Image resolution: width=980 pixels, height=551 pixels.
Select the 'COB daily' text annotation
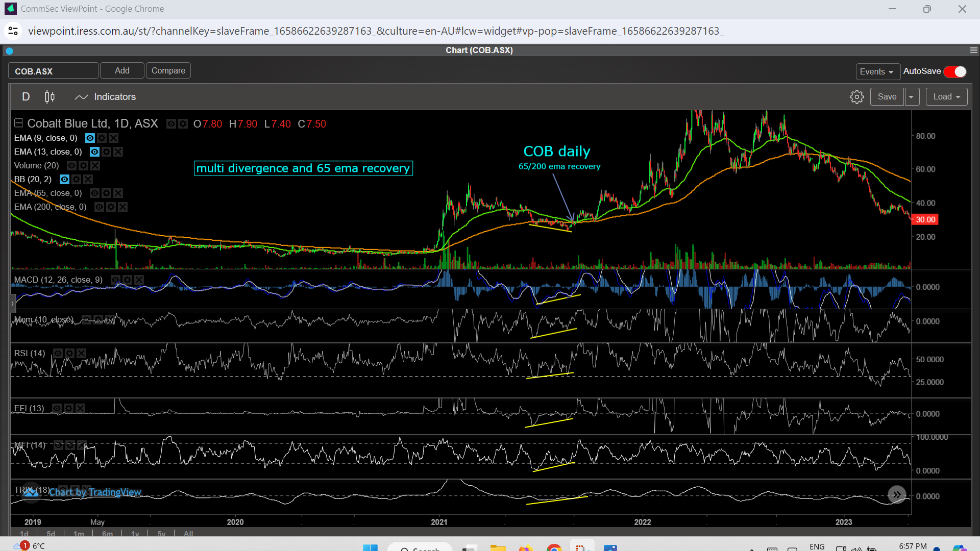(x=556, y=152)
